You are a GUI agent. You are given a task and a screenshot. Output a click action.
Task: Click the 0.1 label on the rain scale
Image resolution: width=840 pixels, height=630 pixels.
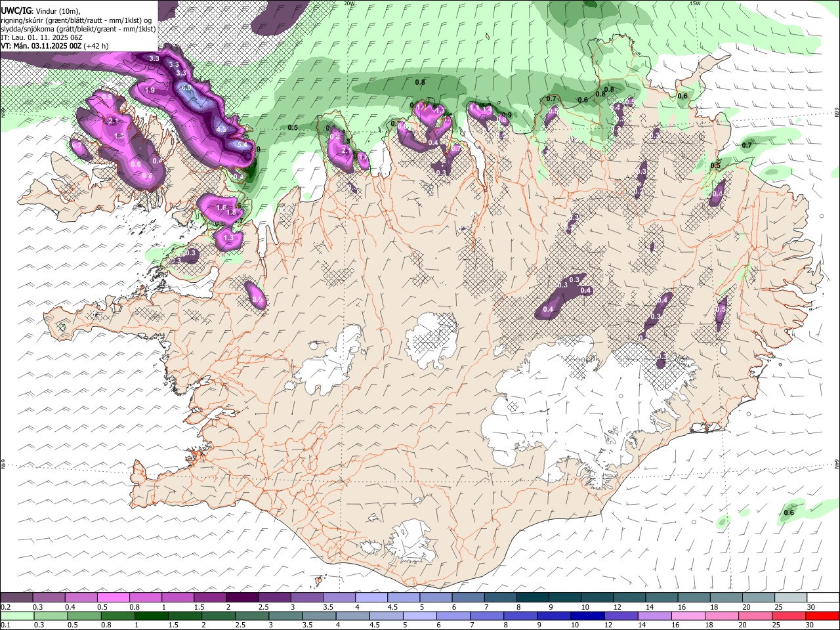click(x=5, y=625)
